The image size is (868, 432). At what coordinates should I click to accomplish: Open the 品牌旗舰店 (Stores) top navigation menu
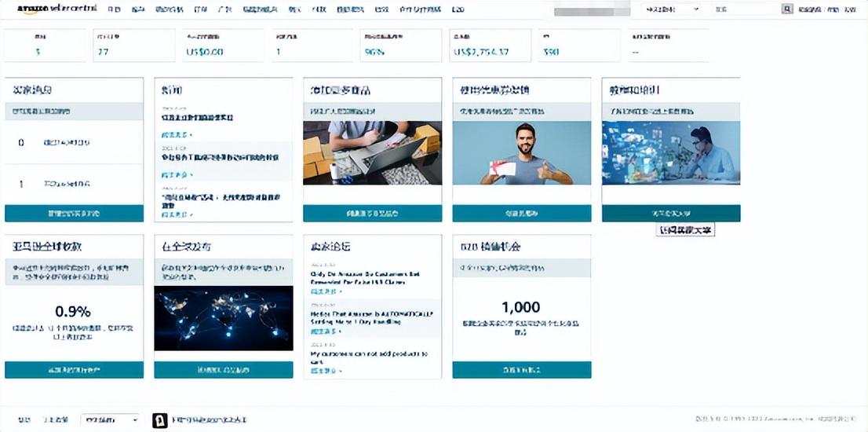261,9
